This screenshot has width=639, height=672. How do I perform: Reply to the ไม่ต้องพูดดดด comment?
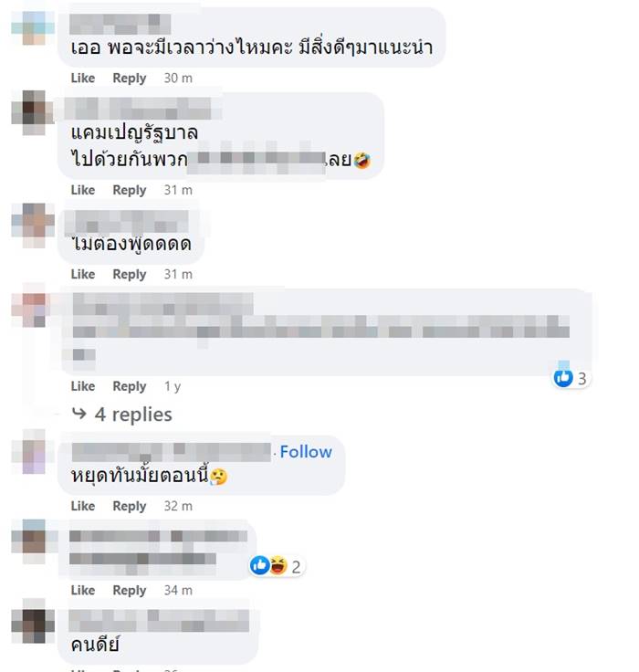coord(130,274)
